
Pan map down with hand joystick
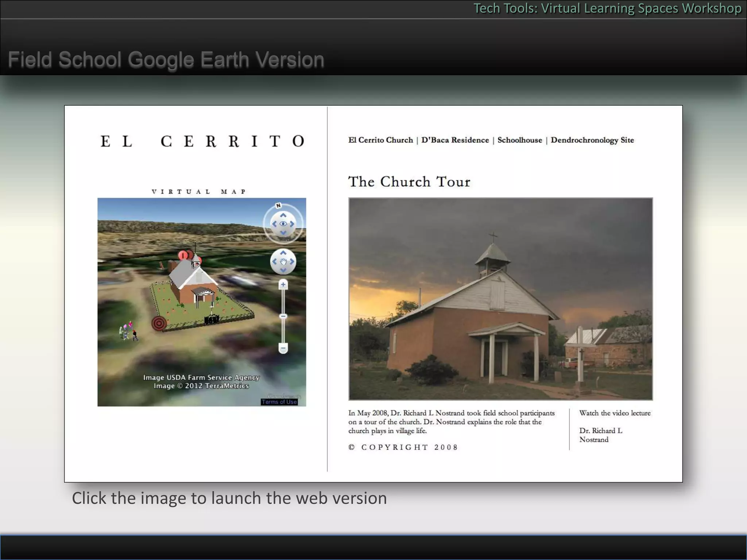point(283,270)
